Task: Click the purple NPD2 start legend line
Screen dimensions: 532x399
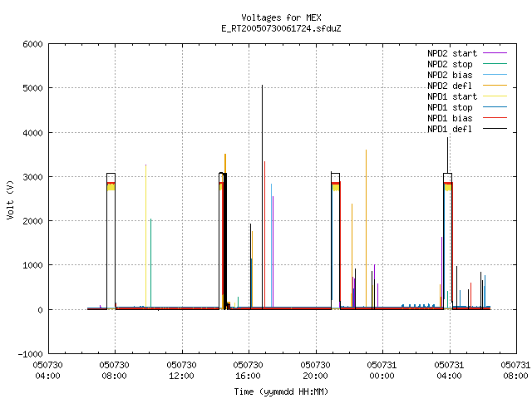Action: (x=495, y=53)
